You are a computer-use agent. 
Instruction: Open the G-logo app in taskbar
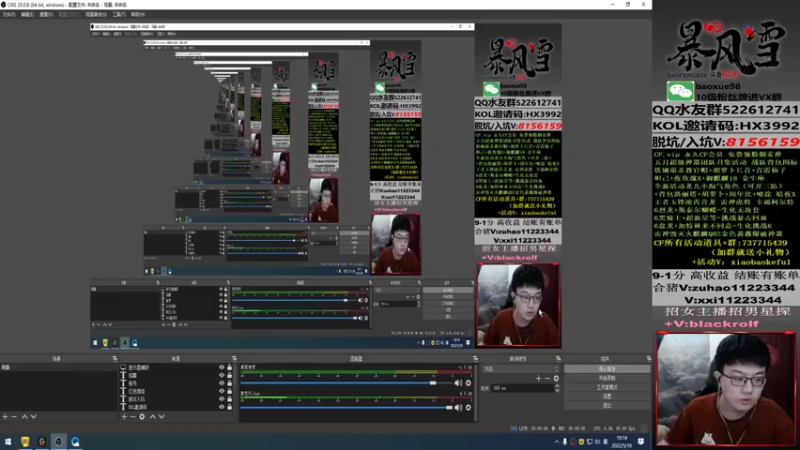click(42, 442)
